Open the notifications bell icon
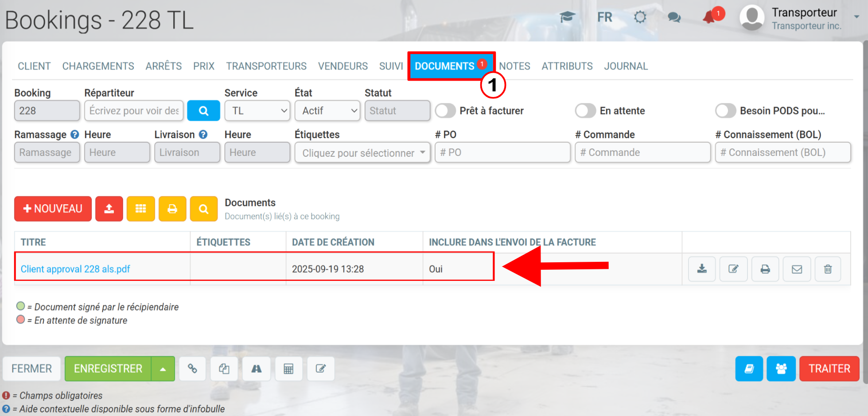868x416 pixels. (x=710, y=17)
